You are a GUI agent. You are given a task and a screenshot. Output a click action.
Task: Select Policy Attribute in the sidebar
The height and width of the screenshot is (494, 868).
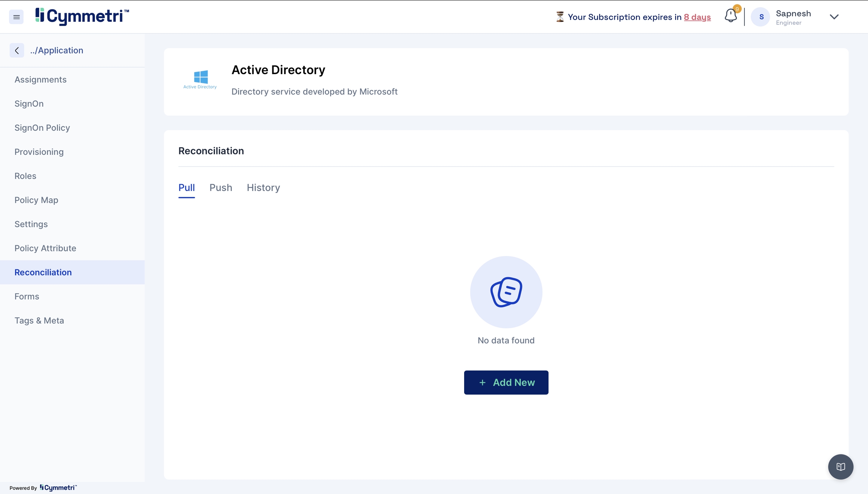click(x=45, y=249)
